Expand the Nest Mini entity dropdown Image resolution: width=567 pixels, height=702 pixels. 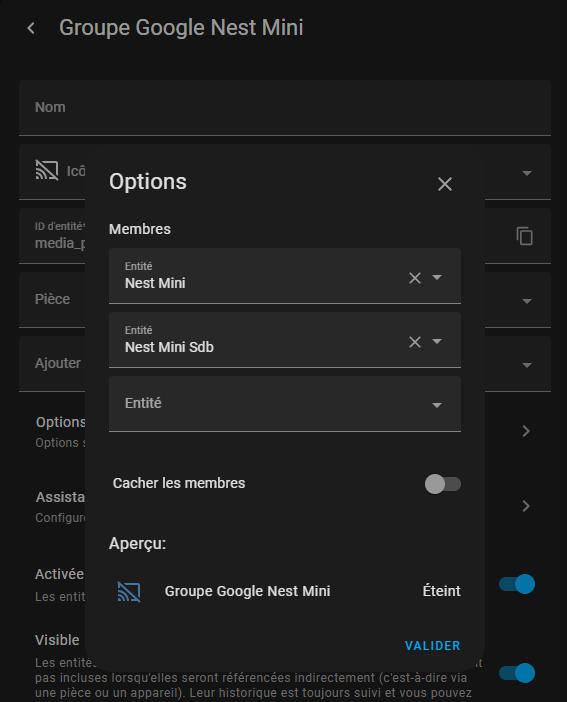point(437,278)
